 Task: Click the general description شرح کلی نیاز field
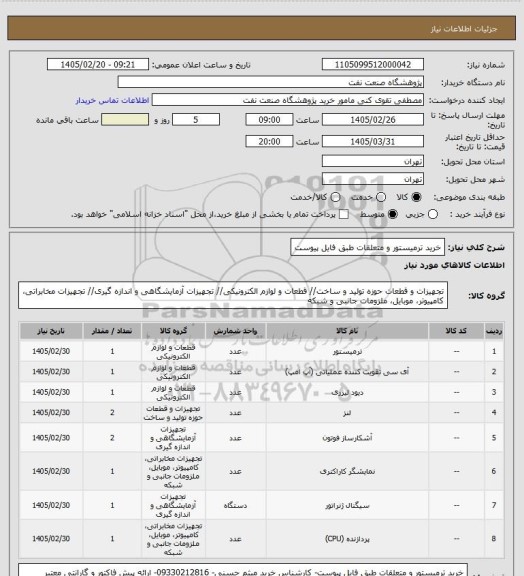367,247
